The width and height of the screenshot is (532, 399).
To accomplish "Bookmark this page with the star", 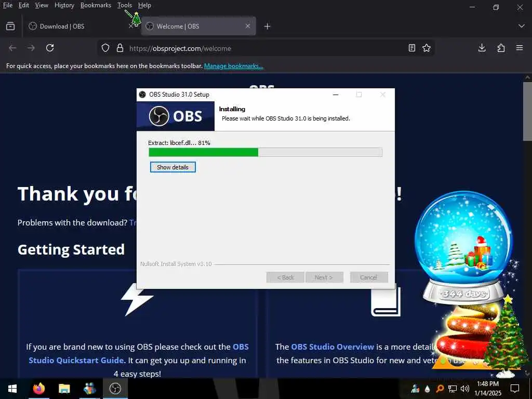I will pos(427,48).
